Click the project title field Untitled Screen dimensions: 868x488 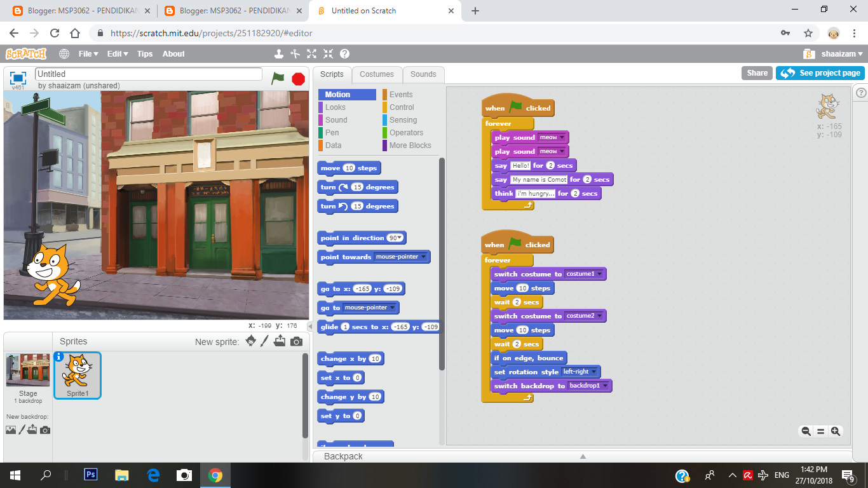tap(149, 74)
